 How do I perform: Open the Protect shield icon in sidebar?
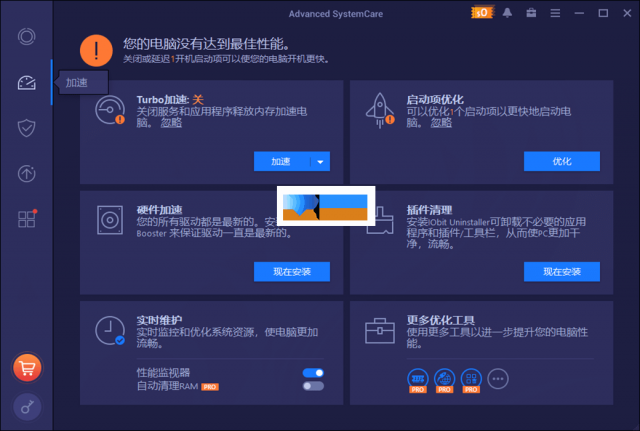tap(27, 128)
